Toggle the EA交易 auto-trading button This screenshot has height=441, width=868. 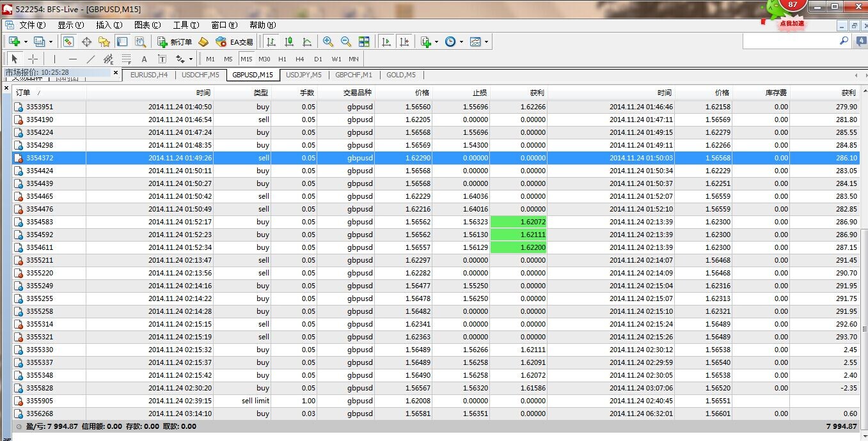234,42
